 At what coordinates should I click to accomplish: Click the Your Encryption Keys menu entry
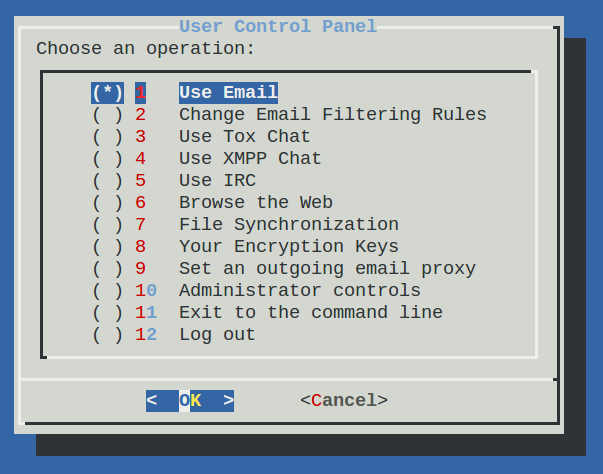(289, 246)
